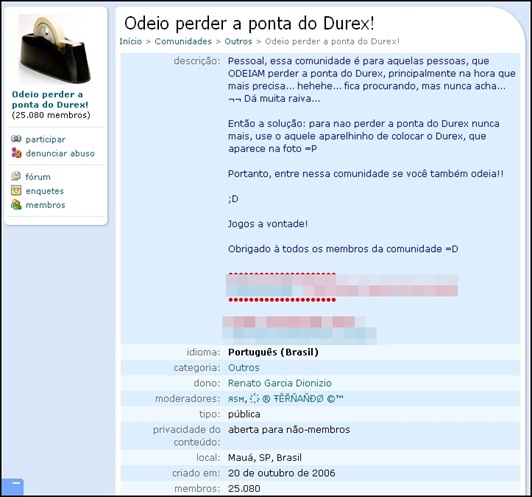Click the 'pública' type value

244,414
